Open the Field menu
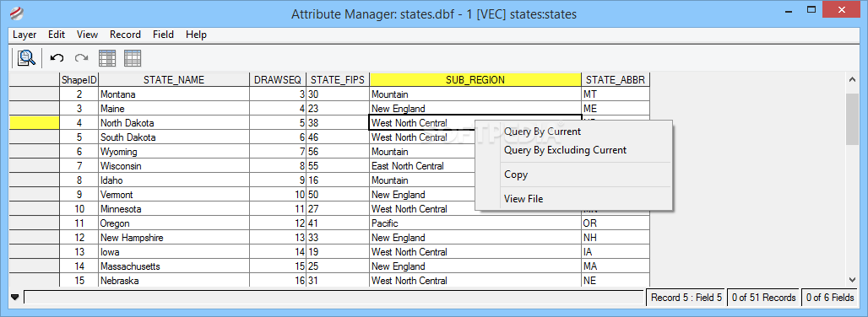Screen dimensions: 868x317 tap(163, 35)
